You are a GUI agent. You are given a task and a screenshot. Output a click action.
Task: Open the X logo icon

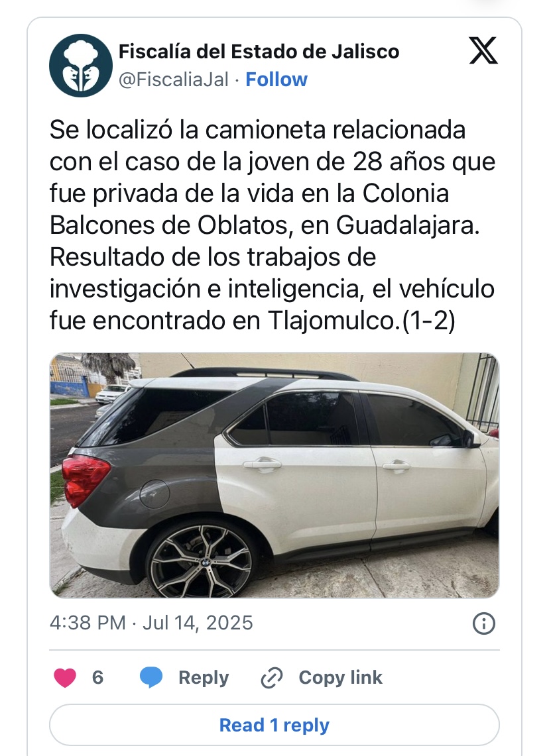[x=483, y=50]
